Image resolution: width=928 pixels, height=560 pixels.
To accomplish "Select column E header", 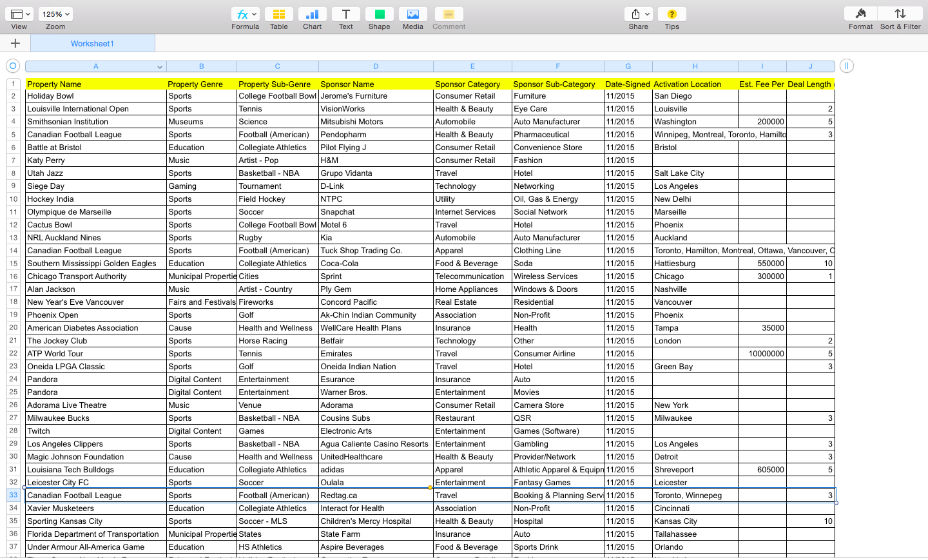I will (x=472, y=66).
